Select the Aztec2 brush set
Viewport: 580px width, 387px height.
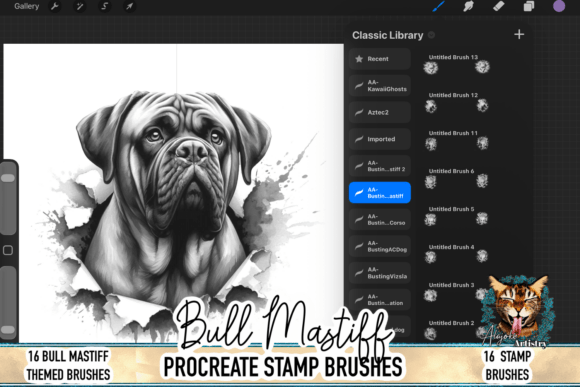[380, 112]
